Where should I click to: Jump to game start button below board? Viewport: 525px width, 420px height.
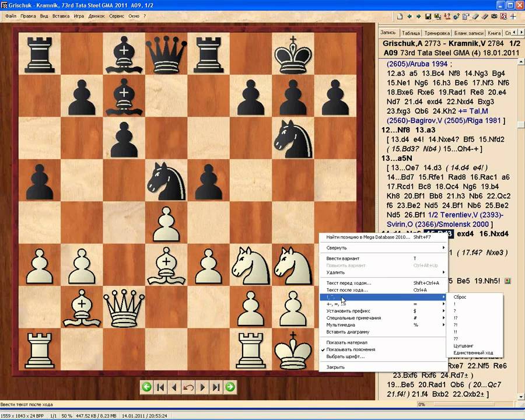pos(160,387)
